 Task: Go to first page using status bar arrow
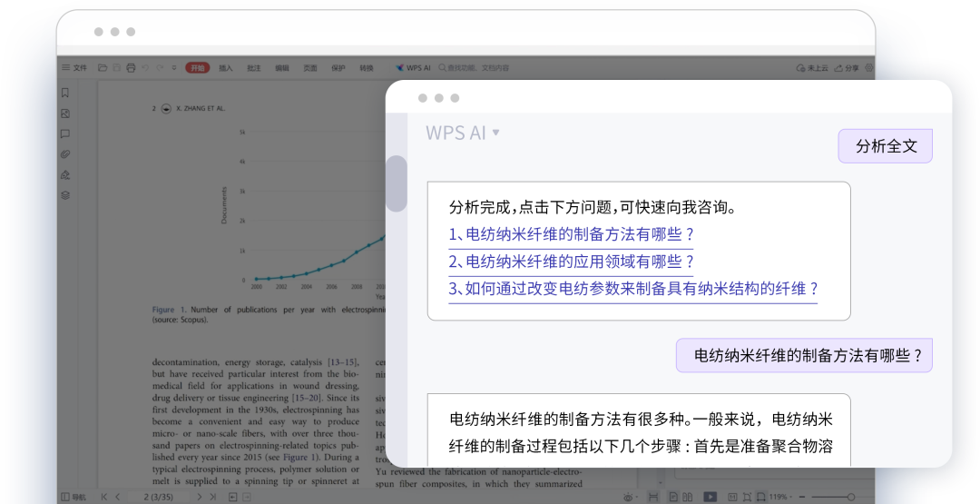tap(104, 497)
